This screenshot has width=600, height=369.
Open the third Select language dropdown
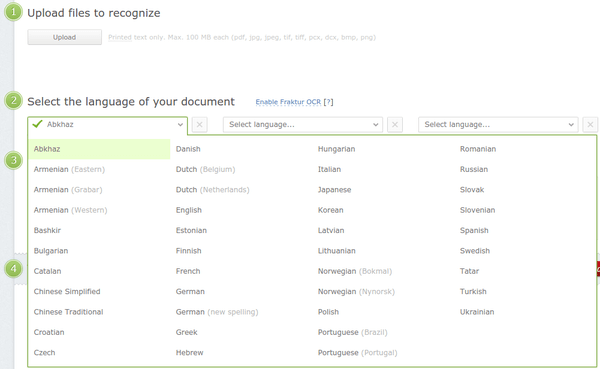[x=498, y=125]
